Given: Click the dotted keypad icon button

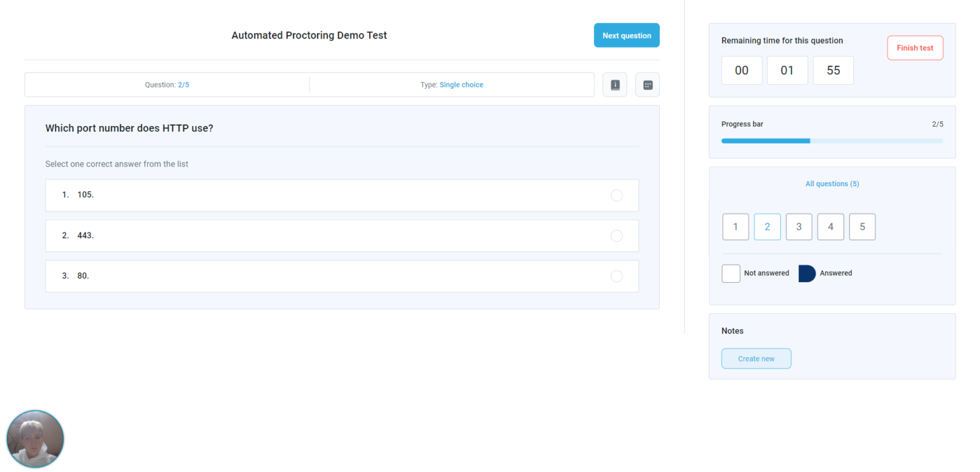Looking at the screenshot, I should pyautogui.click(x=647, y=85).
